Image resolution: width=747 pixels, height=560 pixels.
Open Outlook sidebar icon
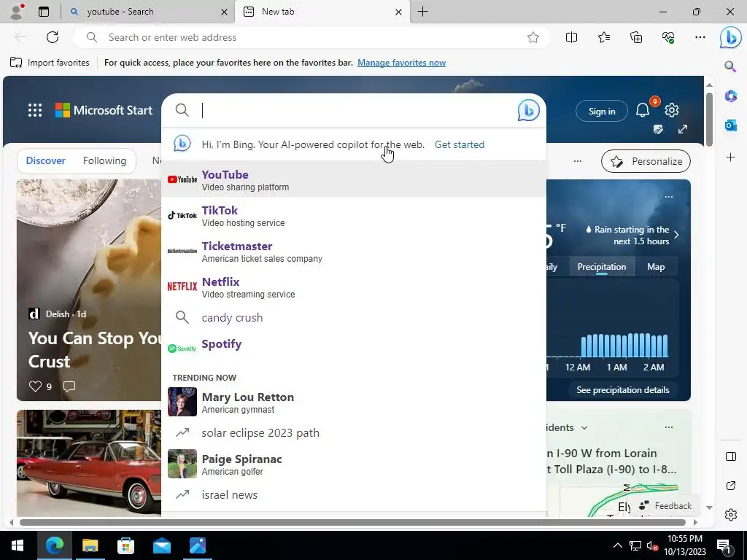731,125
